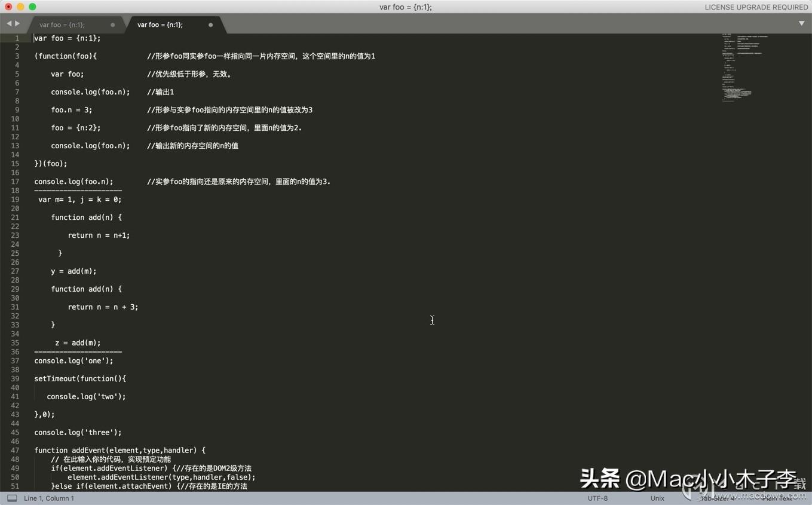The image size is (812, 505).
Task: Go to next tab with right arrow
Action: (x=17, y=24)
